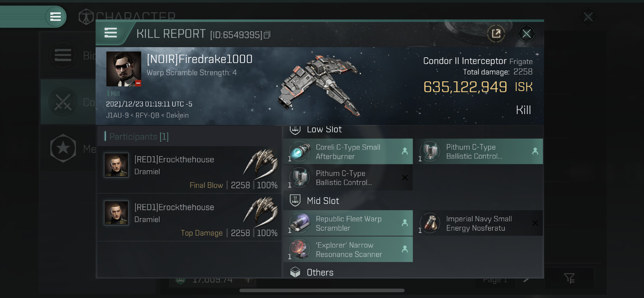Copy the kill report ID icon
This screenshot has height=298, width=644.
pyautogui.click(x=267, y=35)
